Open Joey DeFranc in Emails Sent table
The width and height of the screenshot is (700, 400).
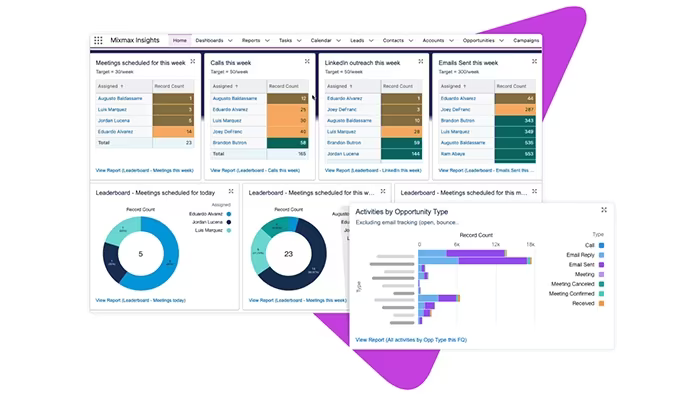455,110
